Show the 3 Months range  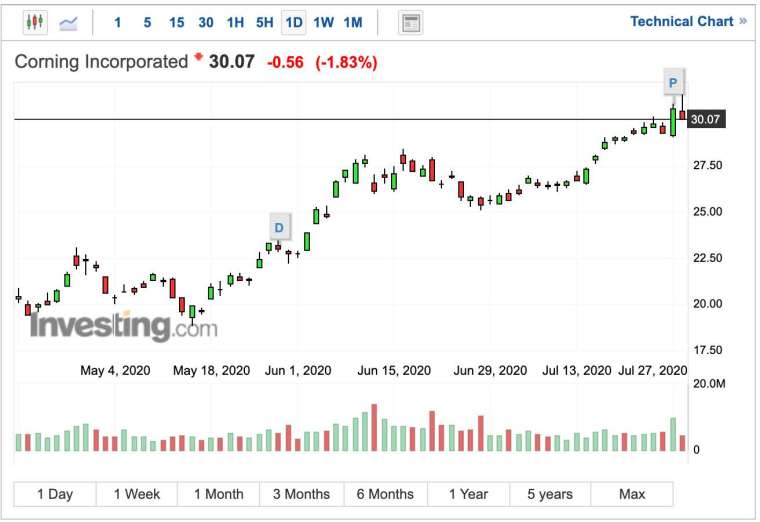pos(301,494)
